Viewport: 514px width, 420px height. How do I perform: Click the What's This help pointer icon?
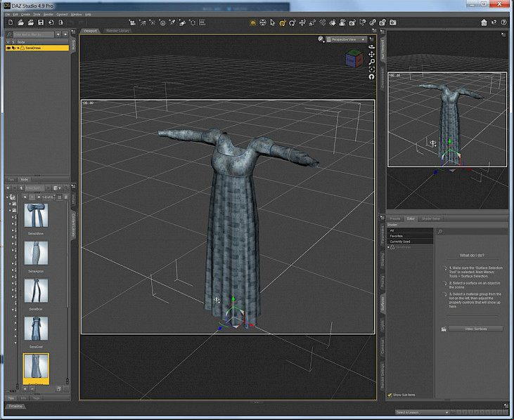tap(494, 22)
